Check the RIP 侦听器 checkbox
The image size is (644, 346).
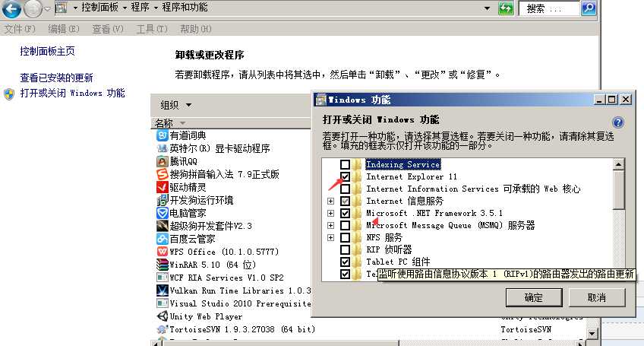[345, 249]
